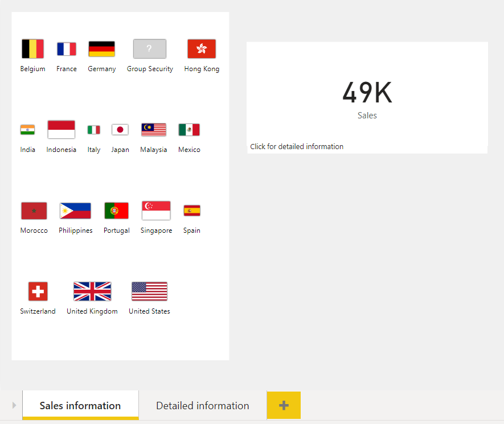Click the Japan flag icon
This screenshot has width=504, height=424.
[120, 129]
